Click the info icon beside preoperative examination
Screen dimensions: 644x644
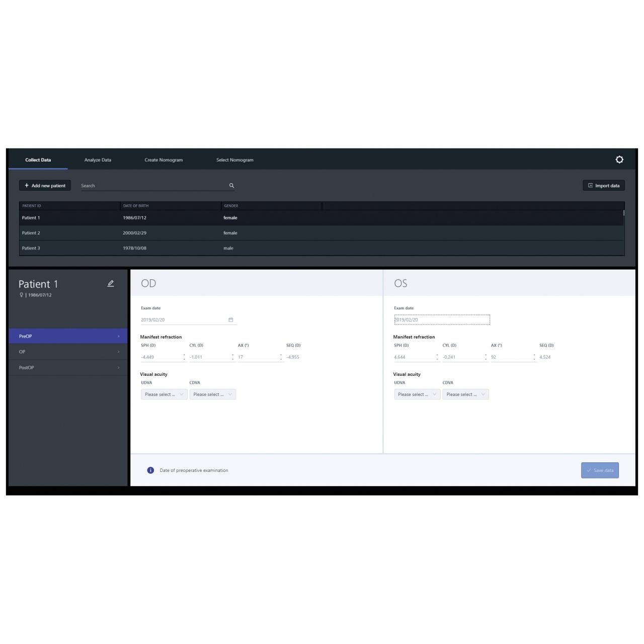pos(150,470)
